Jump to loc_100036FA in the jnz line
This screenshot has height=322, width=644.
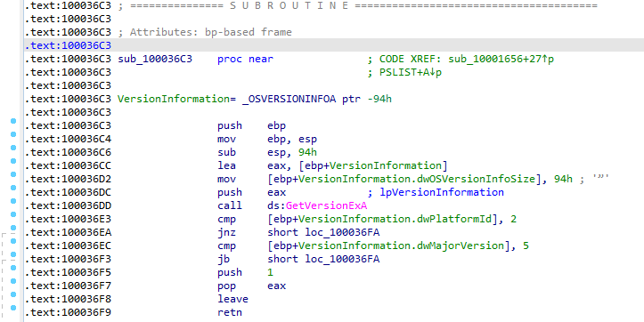click(342, 232)
